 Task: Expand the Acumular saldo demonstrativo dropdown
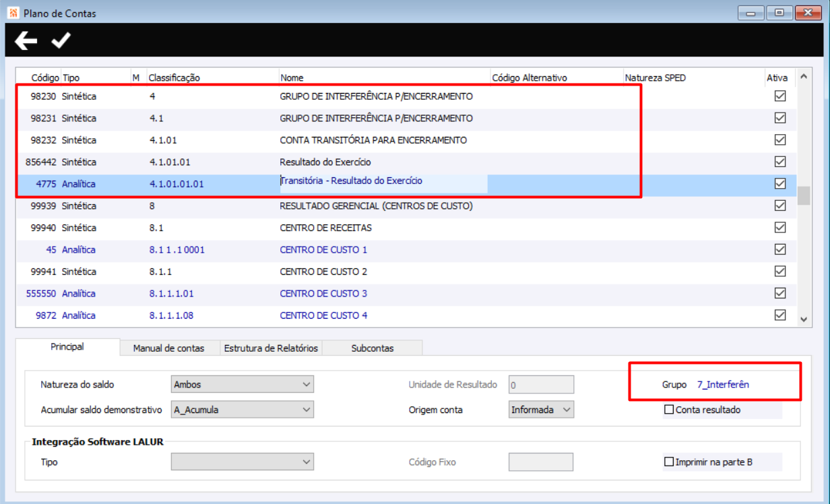point(243,409)
